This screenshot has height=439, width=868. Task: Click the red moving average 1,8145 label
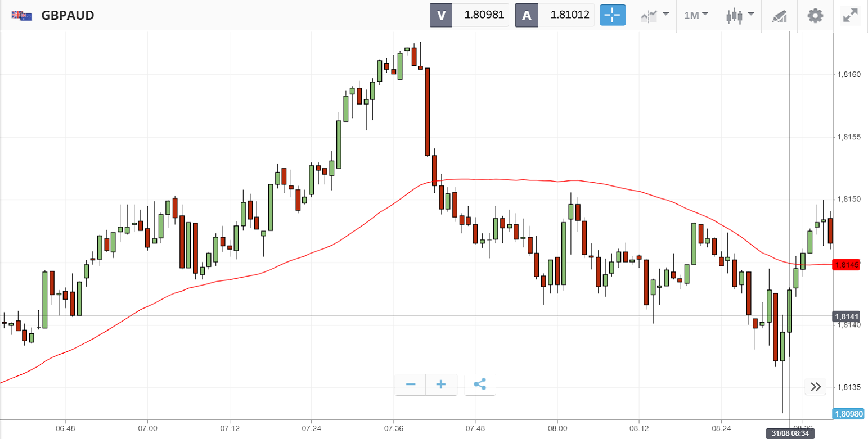pos(846,265)
